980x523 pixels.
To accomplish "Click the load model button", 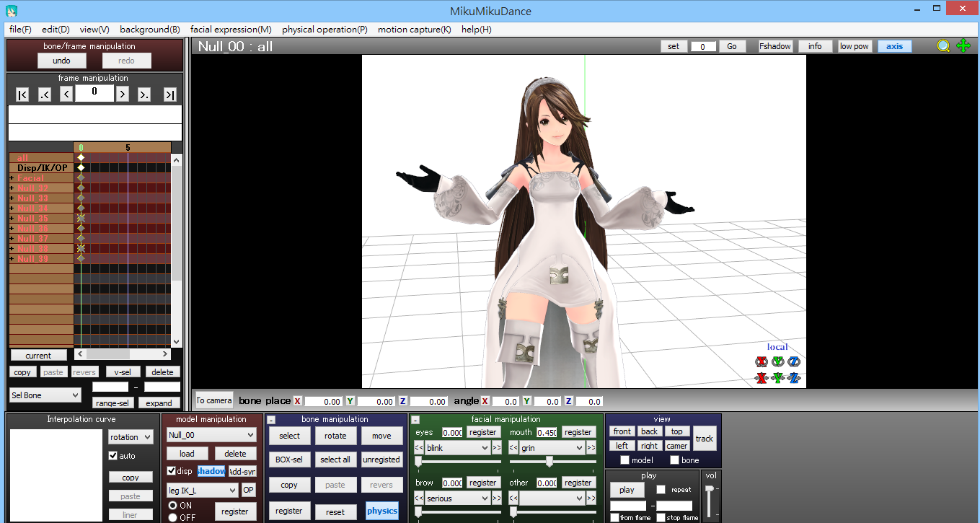I will pyautogui.click(x=187, y=454).
